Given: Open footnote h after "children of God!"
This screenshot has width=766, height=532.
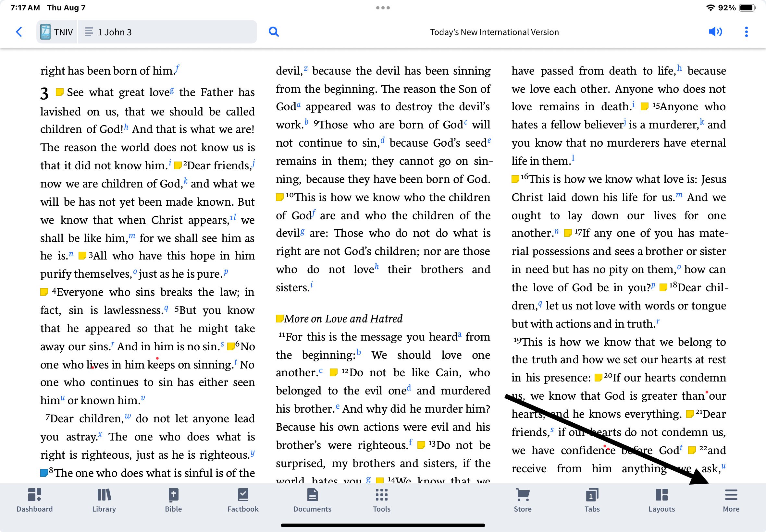Looking at the screenshot, I should click(x=126, y=127).
